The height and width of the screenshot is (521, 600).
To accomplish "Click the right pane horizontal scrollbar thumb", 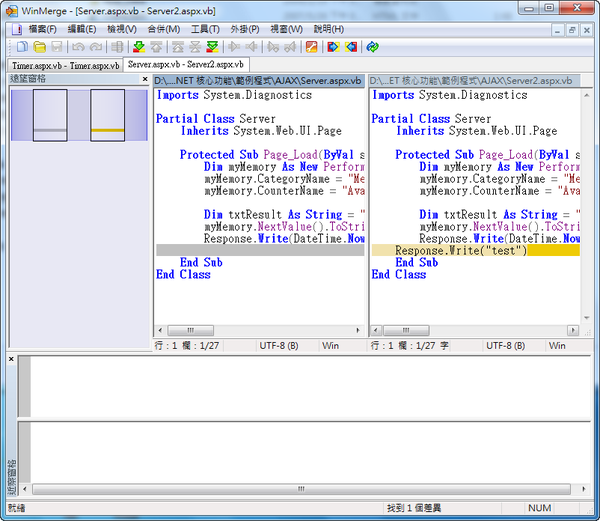I will click(x=406, y=330).
